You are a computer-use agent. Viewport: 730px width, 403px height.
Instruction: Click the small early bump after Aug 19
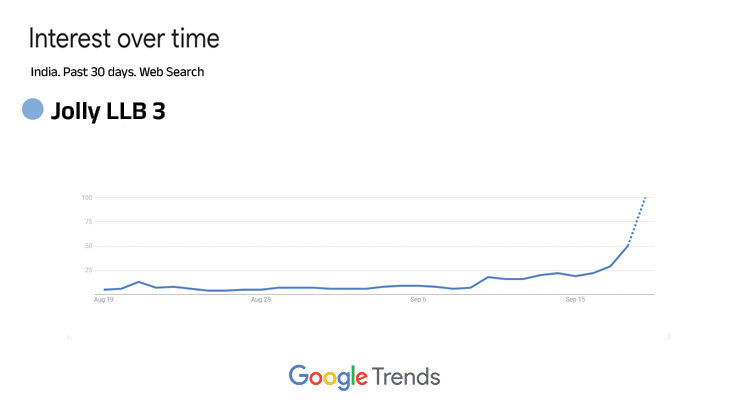click(139, 282)
